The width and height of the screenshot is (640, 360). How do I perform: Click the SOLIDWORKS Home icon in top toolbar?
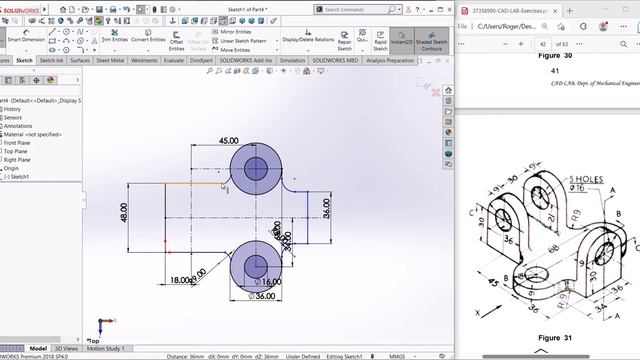click(62, 9)
